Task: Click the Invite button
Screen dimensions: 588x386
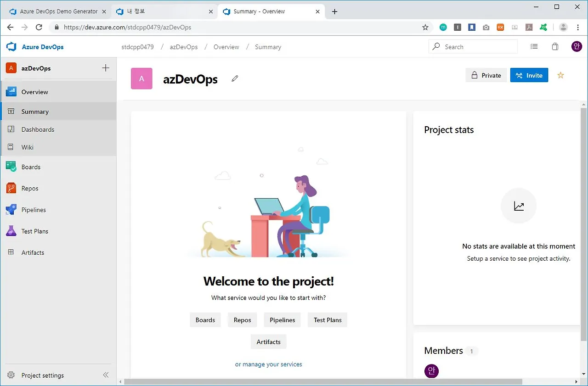Action: 529,75
